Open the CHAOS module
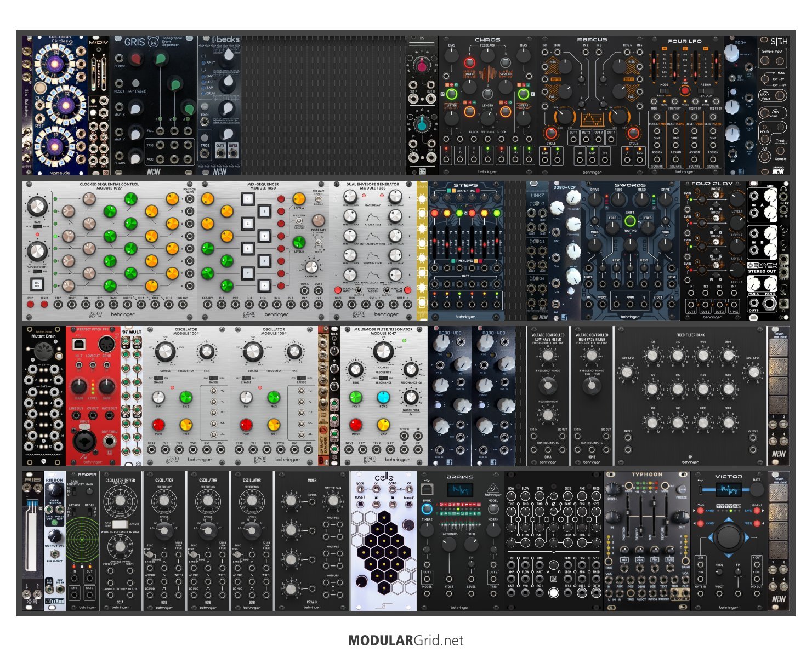This screenshot has width=812, height=652. (487, 106)
